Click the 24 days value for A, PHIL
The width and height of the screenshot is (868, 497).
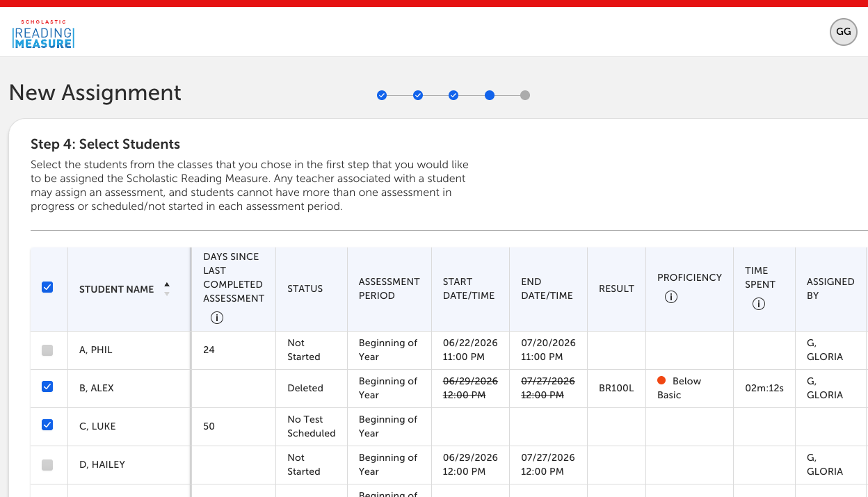[x=209, y=350]
